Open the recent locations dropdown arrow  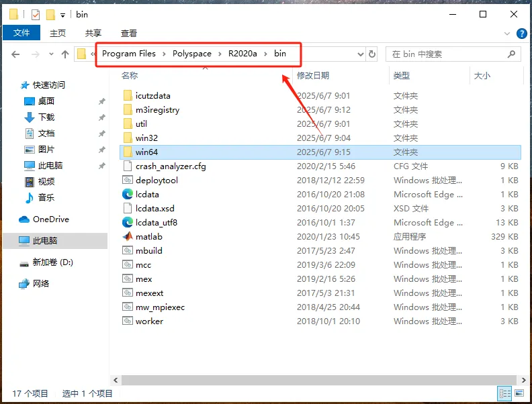[51, 54]
